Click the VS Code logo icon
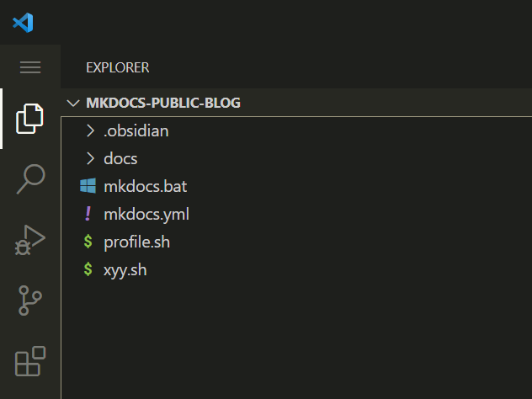 pyautogui.click(x=23, y=23)
